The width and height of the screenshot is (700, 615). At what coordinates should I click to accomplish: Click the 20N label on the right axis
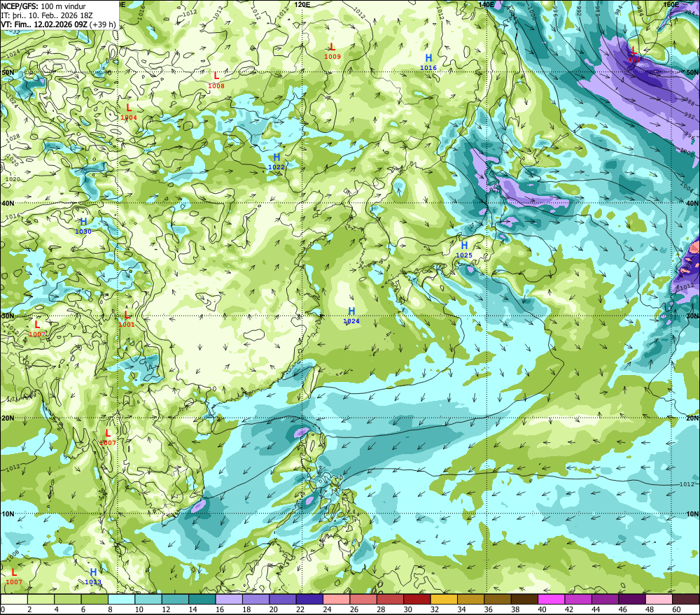coord(692,418)
